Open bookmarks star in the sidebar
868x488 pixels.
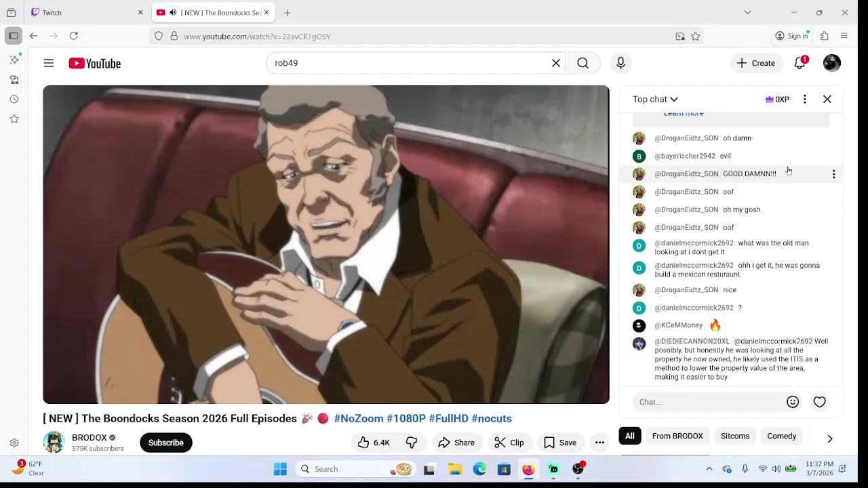tap(14, 119)
